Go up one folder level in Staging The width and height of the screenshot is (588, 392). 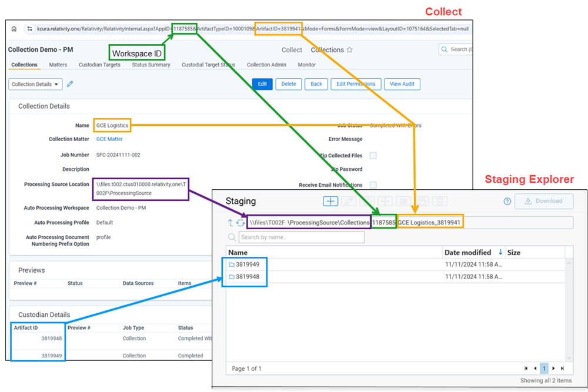pos(230,223)
